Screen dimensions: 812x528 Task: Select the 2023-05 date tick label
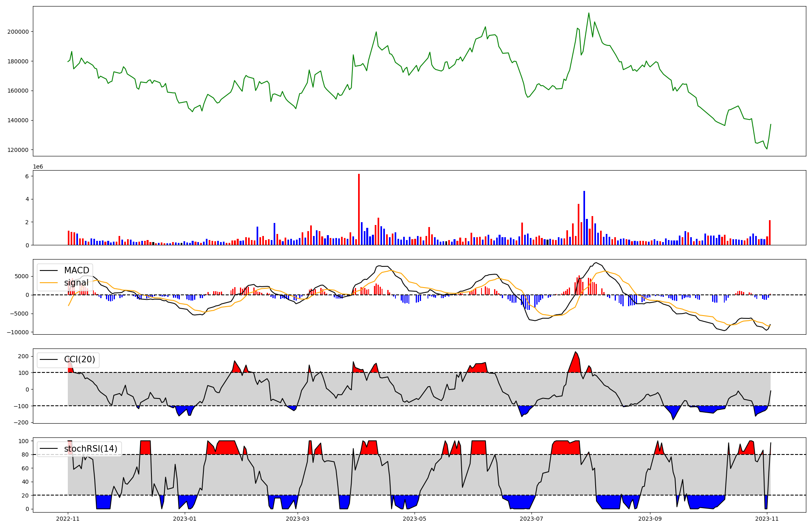point(415,519)
